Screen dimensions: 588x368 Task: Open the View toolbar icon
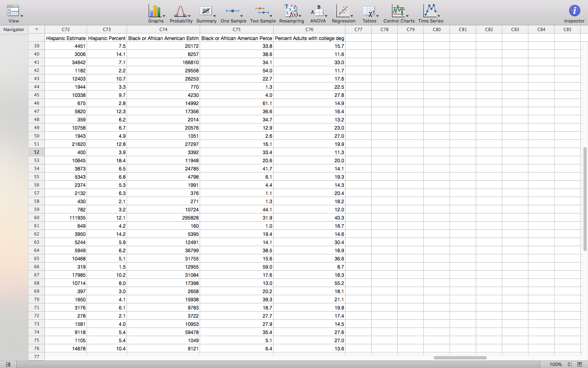pyautogui.click(x=13, y=11)
